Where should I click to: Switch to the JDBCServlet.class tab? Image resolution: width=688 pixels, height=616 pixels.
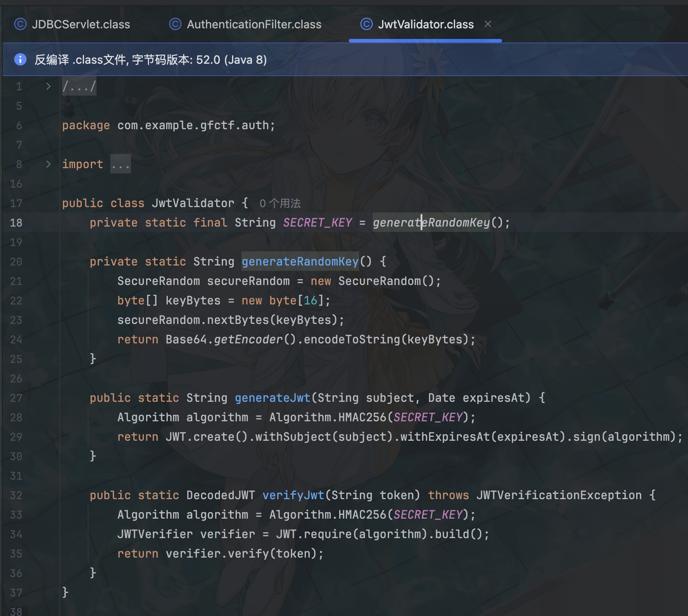(81, 24)
